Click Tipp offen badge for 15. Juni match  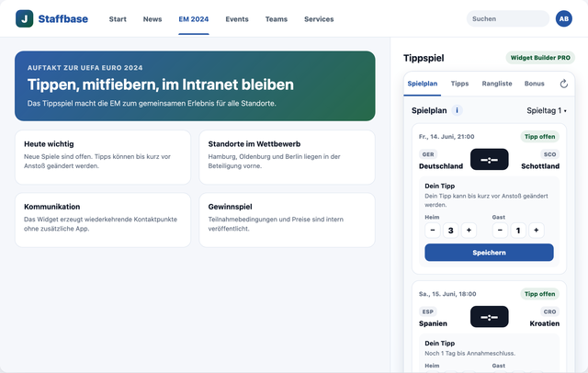coord(539,294)
